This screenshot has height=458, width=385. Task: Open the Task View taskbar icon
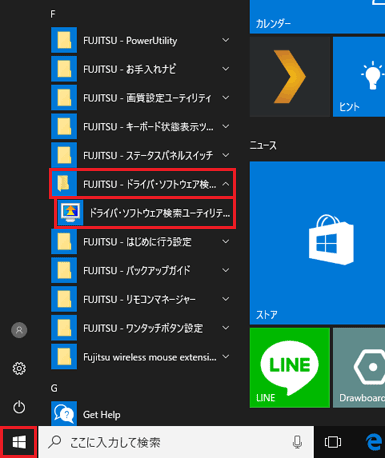(333, 442)
